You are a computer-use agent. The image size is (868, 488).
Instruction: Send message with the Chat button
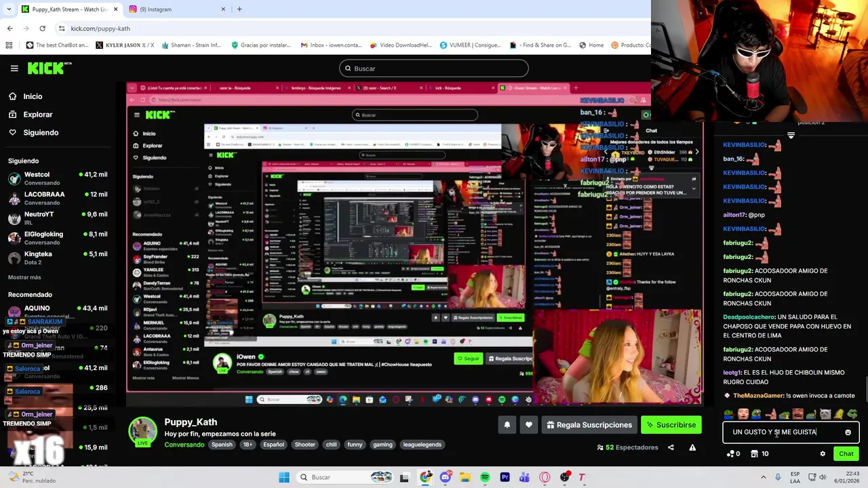coord(846,453)
